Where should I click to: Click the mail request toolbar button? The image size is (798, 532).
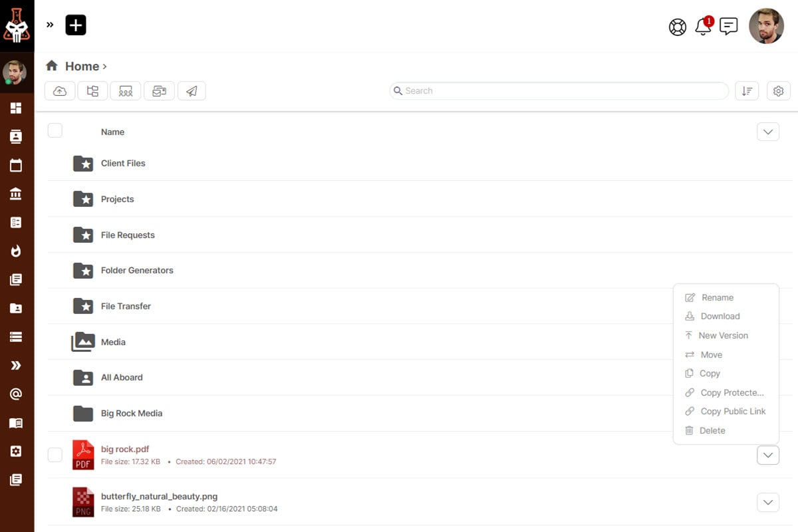[x=159, y=91]
